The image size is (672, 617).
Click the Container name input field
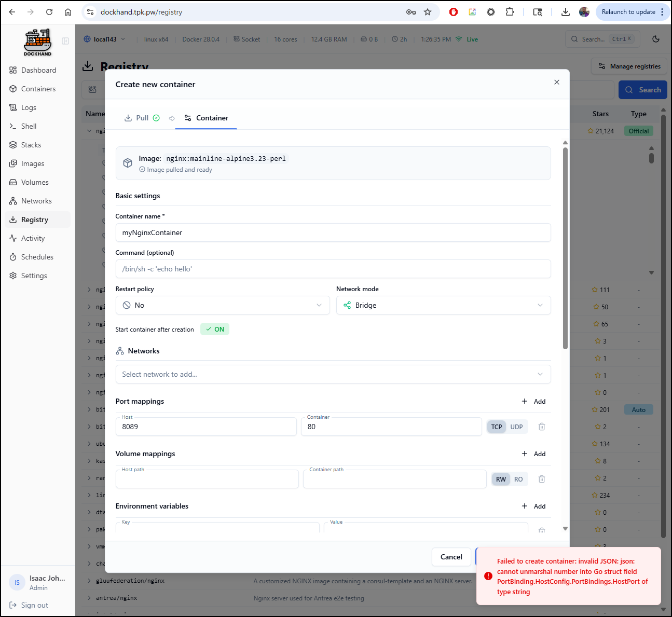[333, 232]
